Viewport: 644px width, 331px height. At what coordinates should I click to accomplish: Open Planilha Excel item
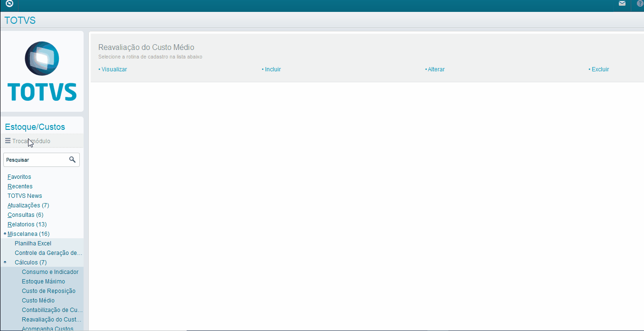33,243
